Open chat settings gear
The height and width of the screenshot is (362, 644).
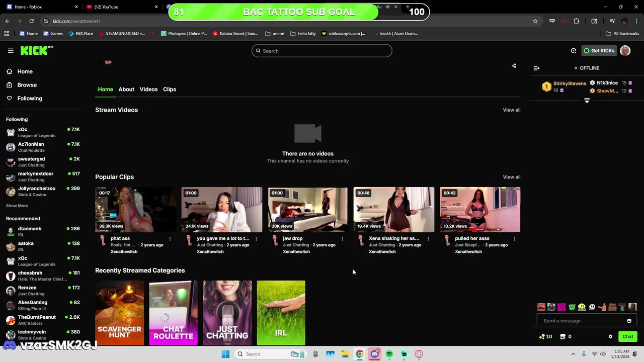[610, 337]
